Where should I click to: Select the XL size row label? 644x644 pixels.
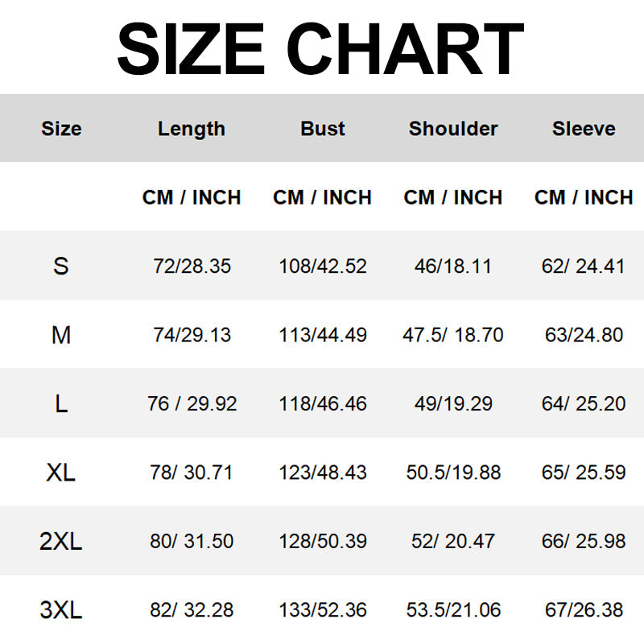click(x=61, y=473)
